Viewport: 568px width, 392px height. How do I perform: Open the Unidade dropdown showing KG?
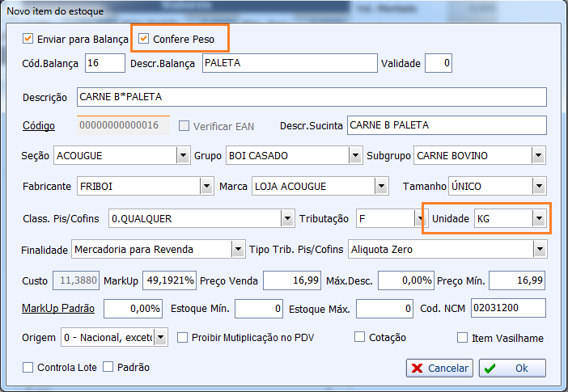(x=538, y=218)
